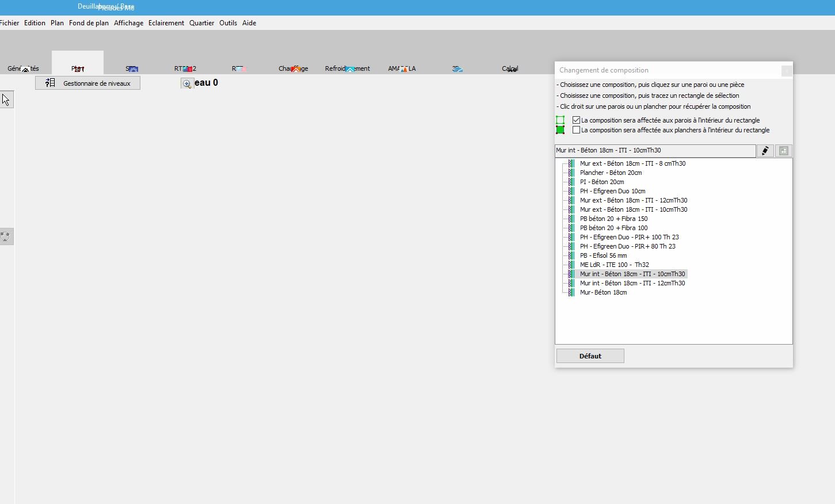Click the Défaut button

point(590,356)
